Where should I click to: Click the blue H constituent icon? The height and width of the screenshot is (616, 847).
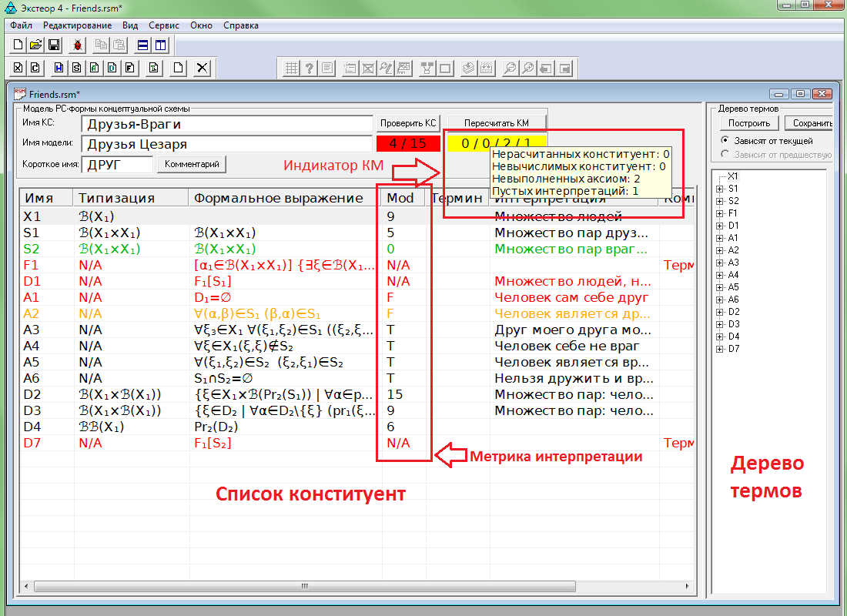tap(58, 68)
